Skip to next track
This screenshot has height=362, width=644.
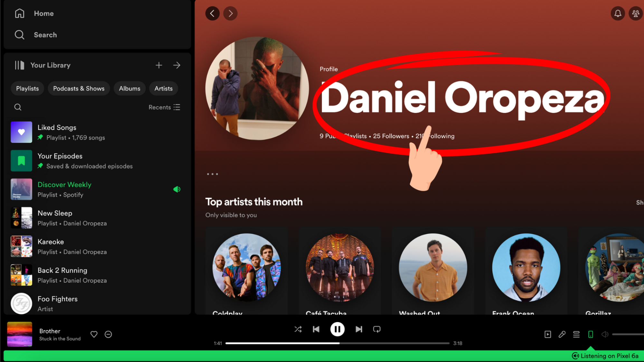tap(359, 329)
